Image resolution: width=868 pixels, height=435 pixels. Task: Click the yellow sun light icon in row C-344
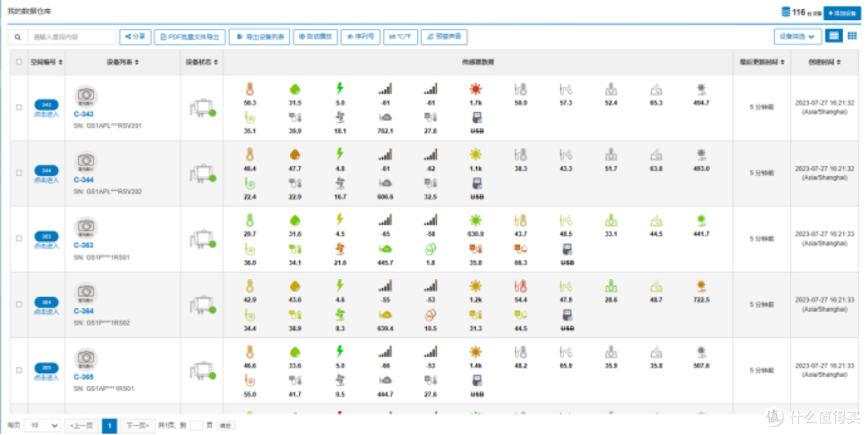point(476,154)
